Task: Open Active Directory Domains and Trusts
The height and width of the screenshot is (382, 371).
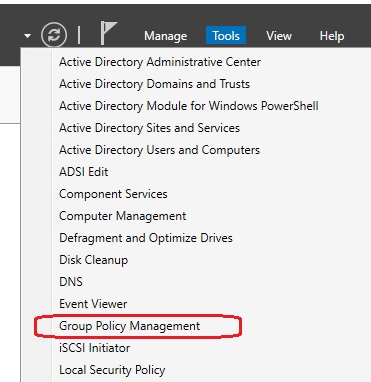Action: coord(154,84)
